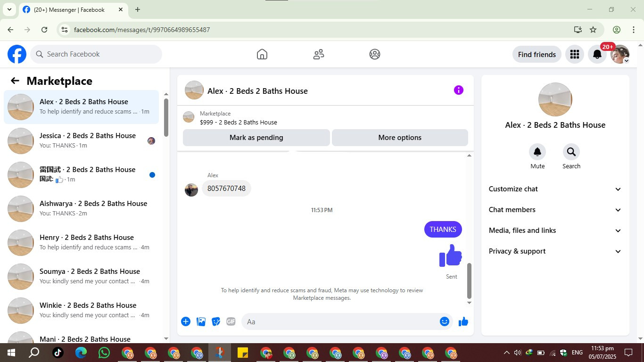Viewport: 644px width, 362px height.
Task: Open the listing photo in the right panel
Action: tap(555, 99)
